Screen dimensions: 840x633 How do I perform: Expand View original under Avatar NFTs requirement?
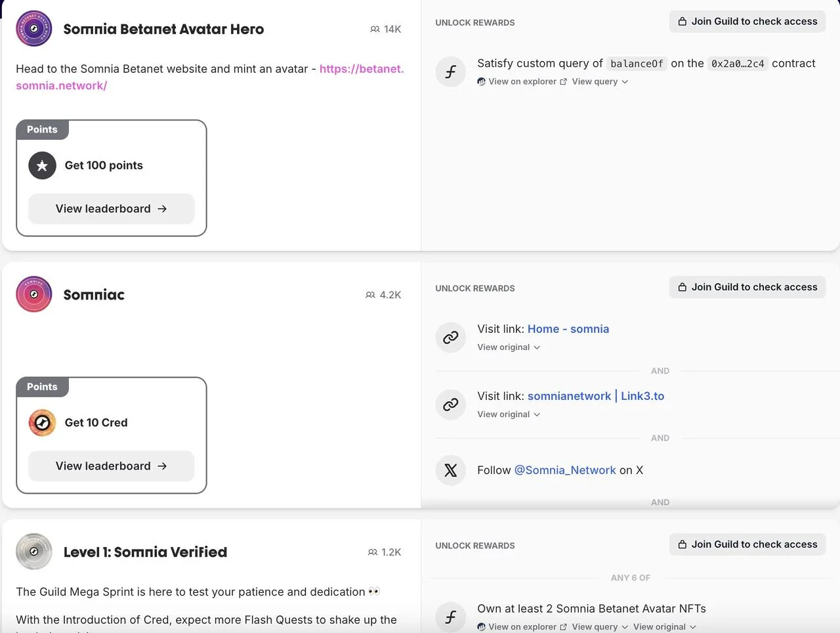(x=664, y=627)
